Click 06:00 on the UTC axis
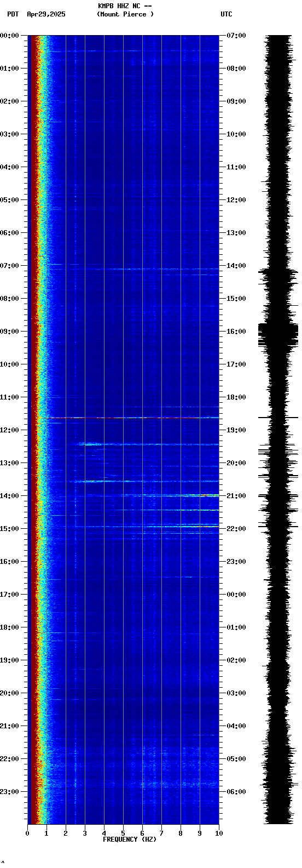302x868 pixels. (x=236, y=792)
